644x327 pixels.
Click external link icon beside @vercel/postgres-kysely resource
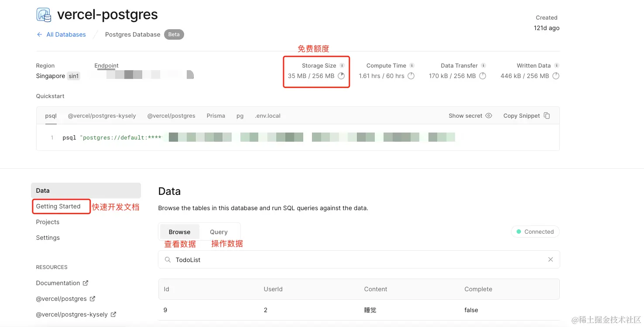(x=113, y=314)
